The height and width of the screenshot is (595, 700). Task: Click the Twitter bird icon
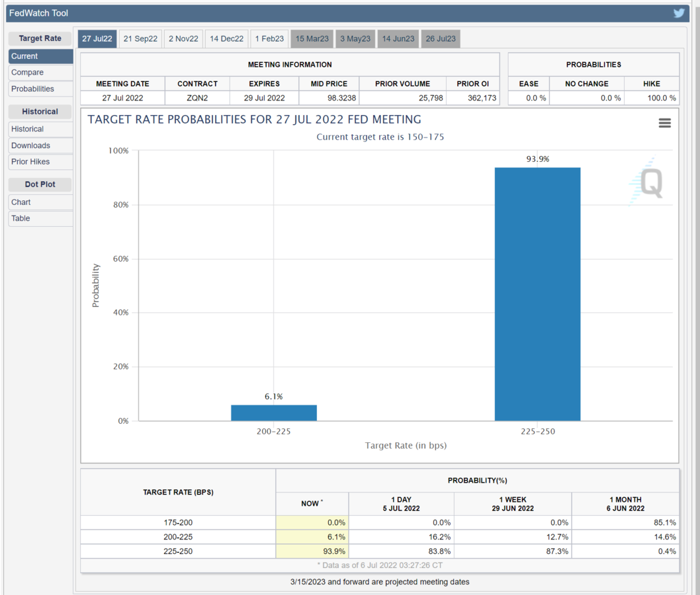point(679,13)
